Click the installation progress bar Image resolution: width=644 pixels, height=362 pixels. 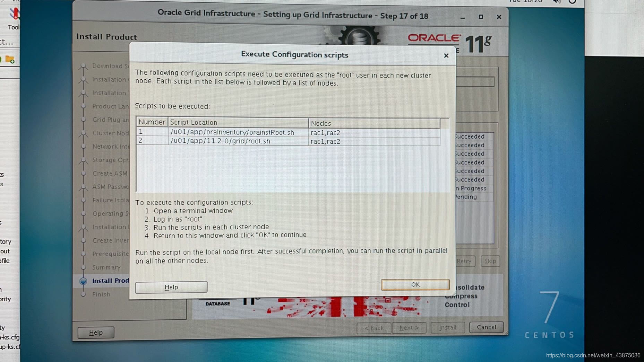pos(475,82)
